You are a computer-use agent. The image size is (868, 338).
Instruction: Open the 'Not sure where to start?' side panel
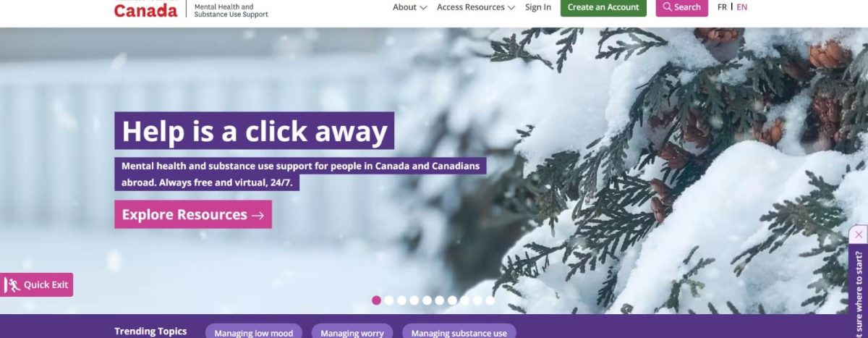click(859, 291)
